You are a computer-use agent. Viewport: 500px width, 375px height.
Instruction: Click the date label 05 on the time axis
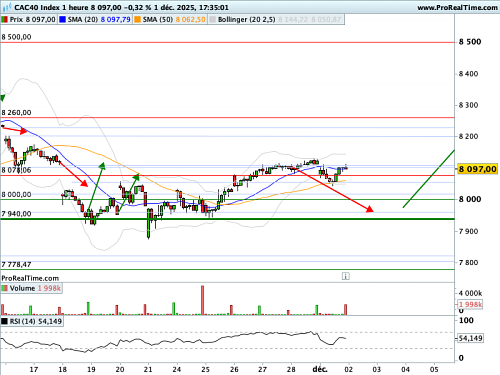coord(434,369)
